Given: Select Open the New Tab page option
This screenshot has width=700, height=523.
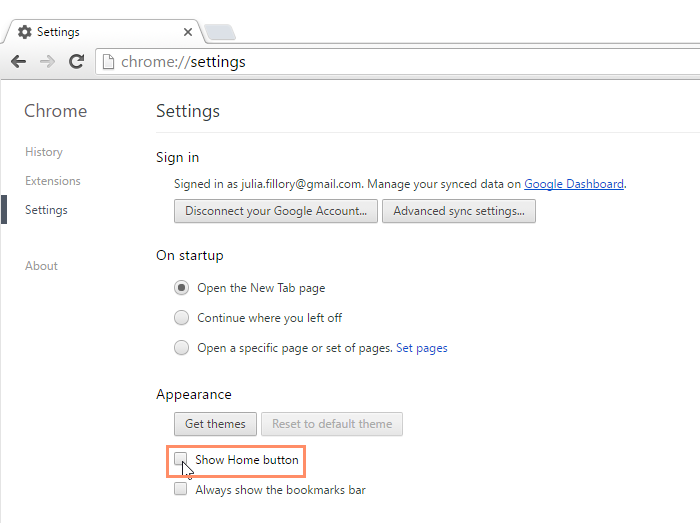Looking at the screenshot, I should pyautogui.click(x=181, y=288).
